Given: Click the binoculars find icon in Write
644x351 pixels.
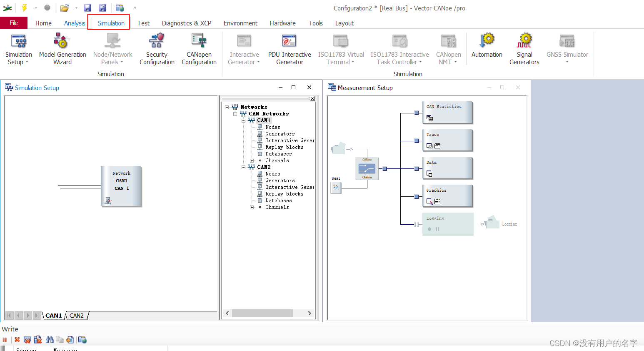Looking at the screenshot, I should point(50,340).
